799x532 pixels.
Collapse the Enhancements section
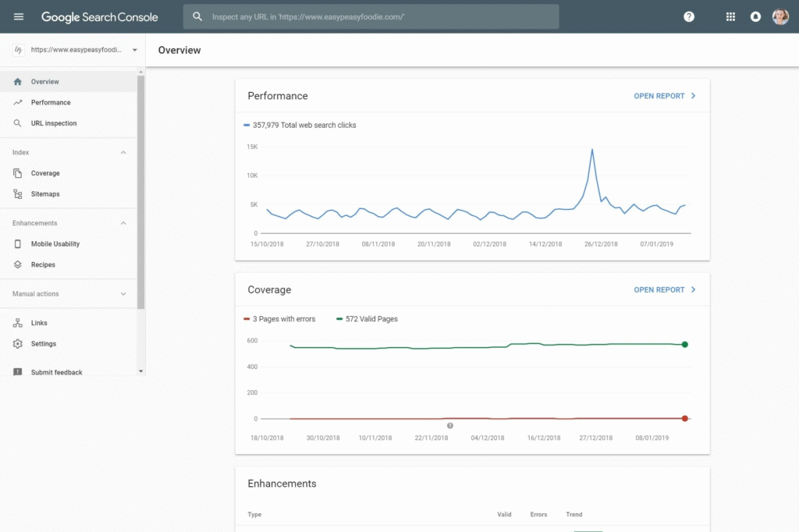tap(123, 224)
